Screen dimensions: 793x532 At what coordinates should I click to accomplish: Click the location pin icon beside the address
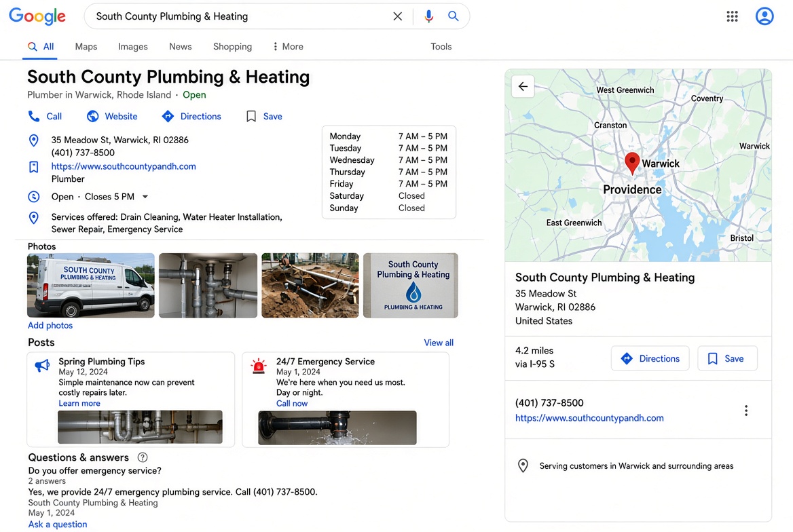click(x=33, y=140)
